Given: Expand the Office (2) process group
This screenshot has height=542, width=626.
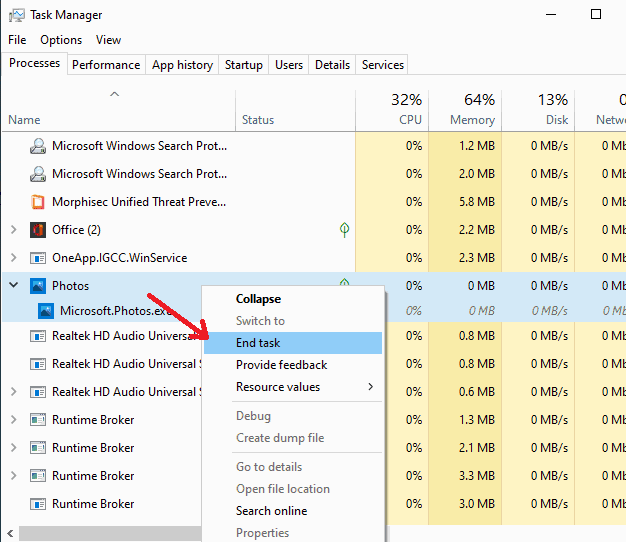Looking at the screenshot, I should pos(14,229).
